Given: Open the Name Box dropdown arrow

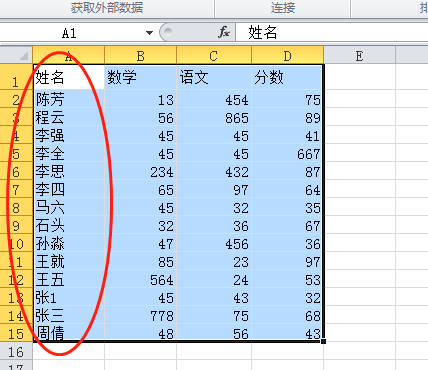Looking at the screenshot, I should (149, 33).
